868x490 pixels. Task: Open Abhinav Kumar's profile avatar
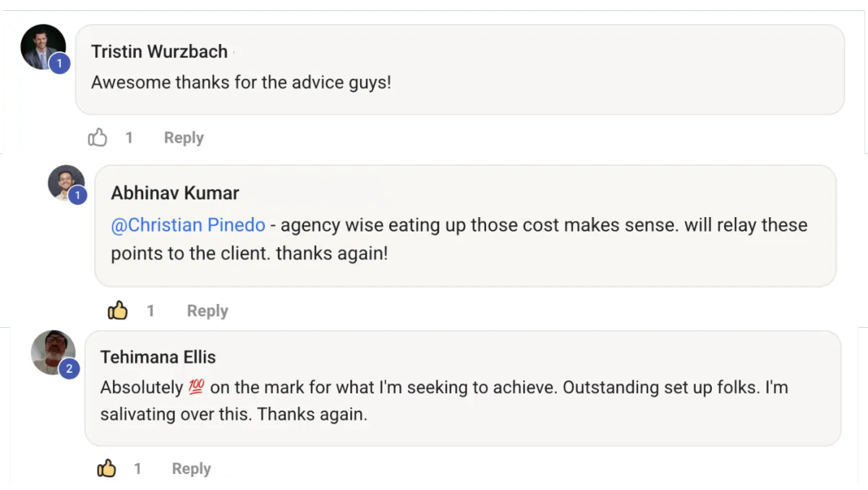(x=64, y=181)
